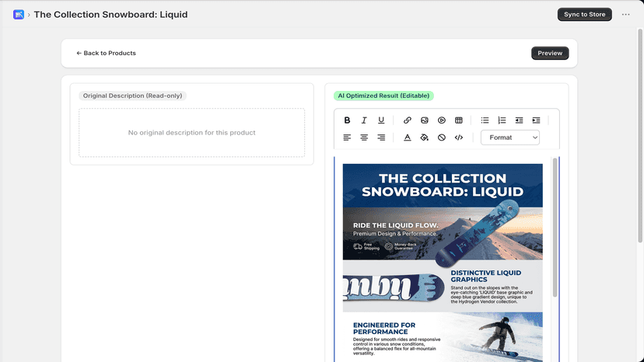Insert an image into the description
The image size is (644, 362).
click(425, 120)
